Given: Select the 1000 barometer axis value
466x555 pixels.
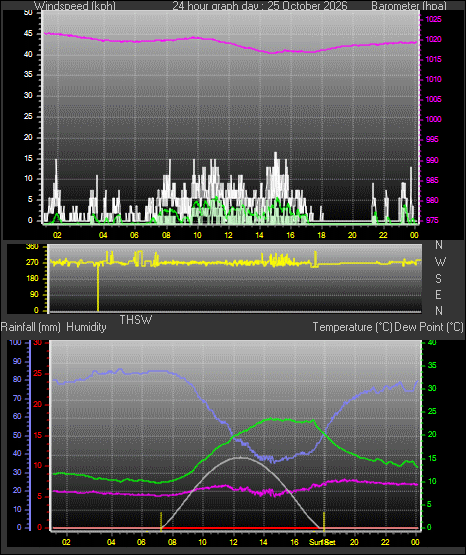Looking at the screenshot, I should pyautogui.click(x=433, y=119).
